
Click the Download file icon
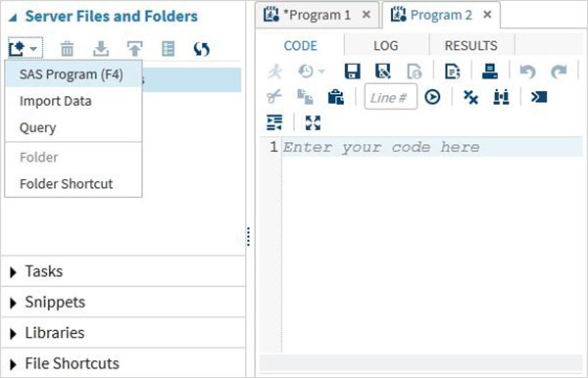pos(101,49)
